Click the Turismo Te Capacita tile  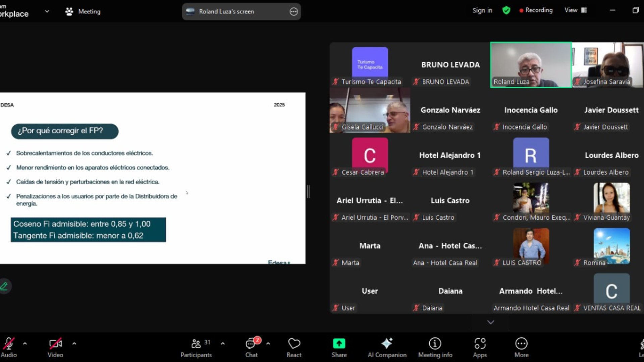370,65
